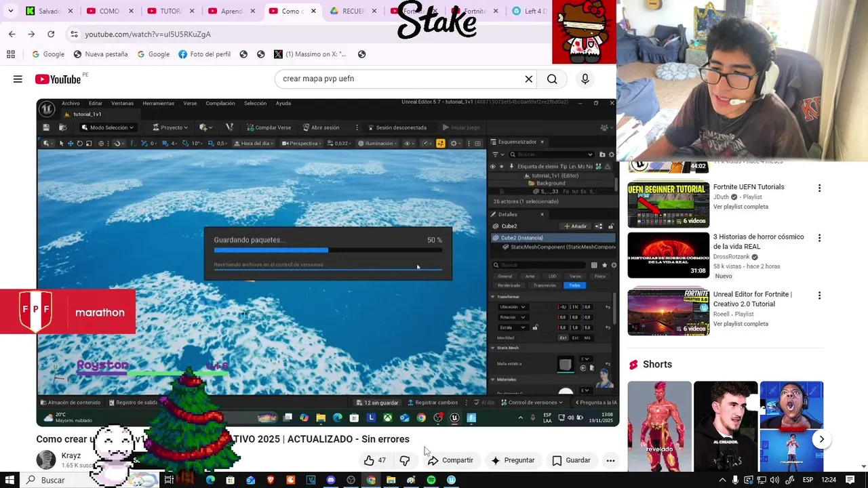Open the Archivo menu in Unreal Editor

[x=71, y=103]
